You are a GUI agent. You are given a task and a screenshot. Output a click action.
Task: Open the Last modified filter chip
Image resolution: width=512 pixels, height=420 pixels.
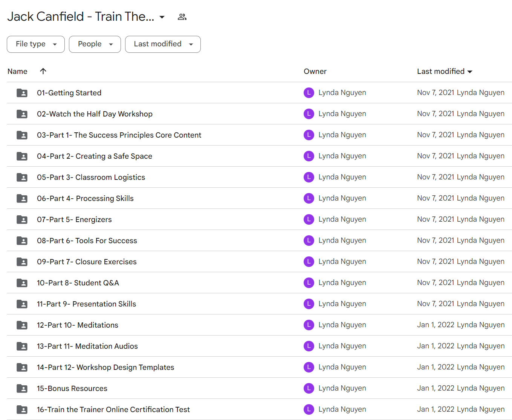pyautogui.click(x=163, y=44)
